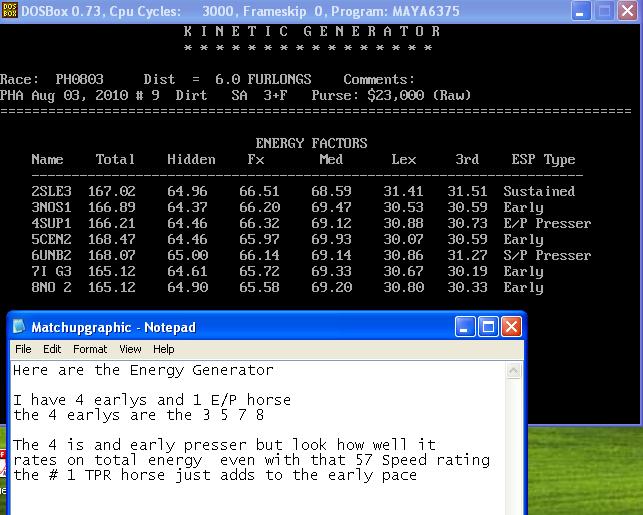Click the 'ESP Type' column header
The height and width of the screenshot is (515, 643).
[x=543, y=160]
